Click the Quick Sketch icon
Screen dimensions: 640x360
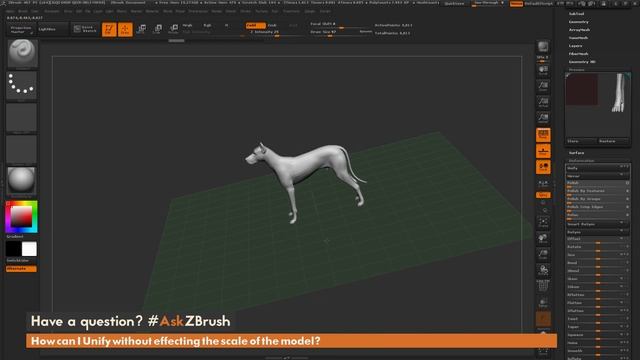pos(85,29)
